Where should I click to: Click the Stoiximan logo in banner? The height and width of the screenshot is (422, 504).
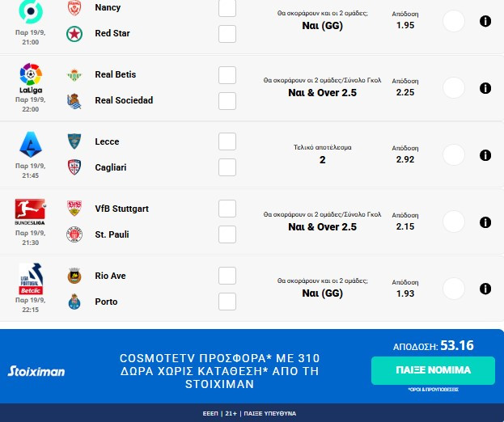(36, 371)
